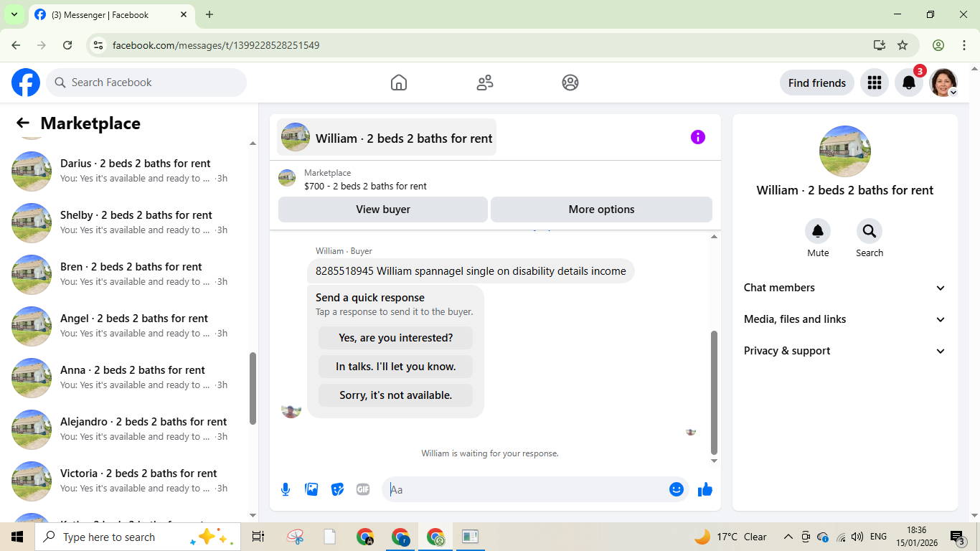Choose a sticker
The width and height of the screenshot is (980, 551).
(x=337, y=489)
